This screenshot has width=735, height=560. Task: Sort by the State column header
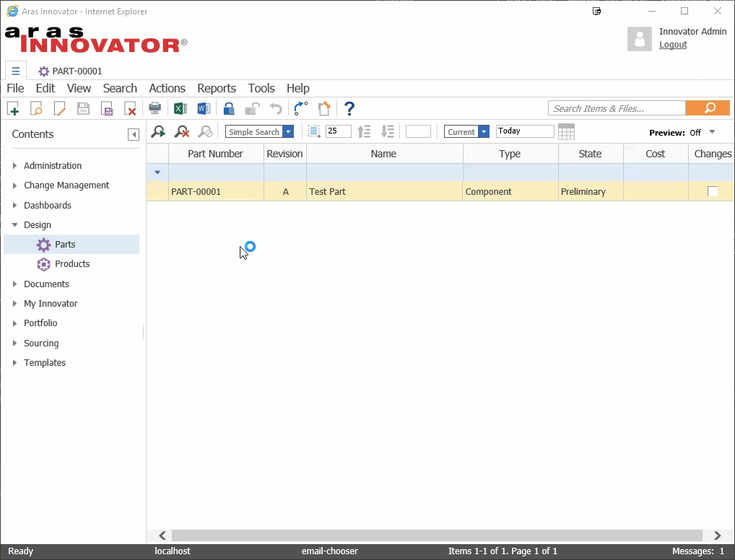[x=590, y=154]
